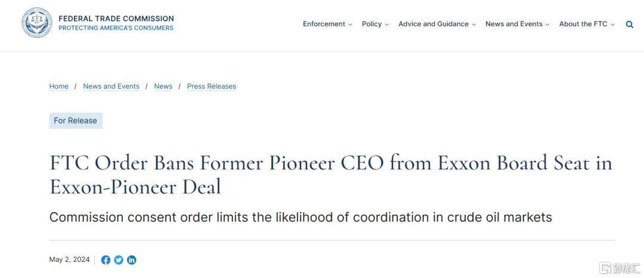This screenshot has width=644, height=278.
Task: Click the For Release tag
Action: pyautogui.click(x=76, y=121)
